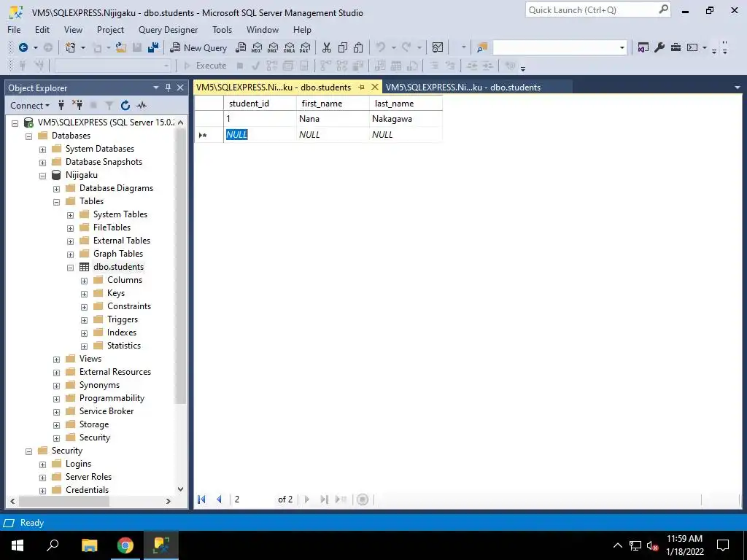
Task: Click the Properties wrench icon
Action: (659, 47)
